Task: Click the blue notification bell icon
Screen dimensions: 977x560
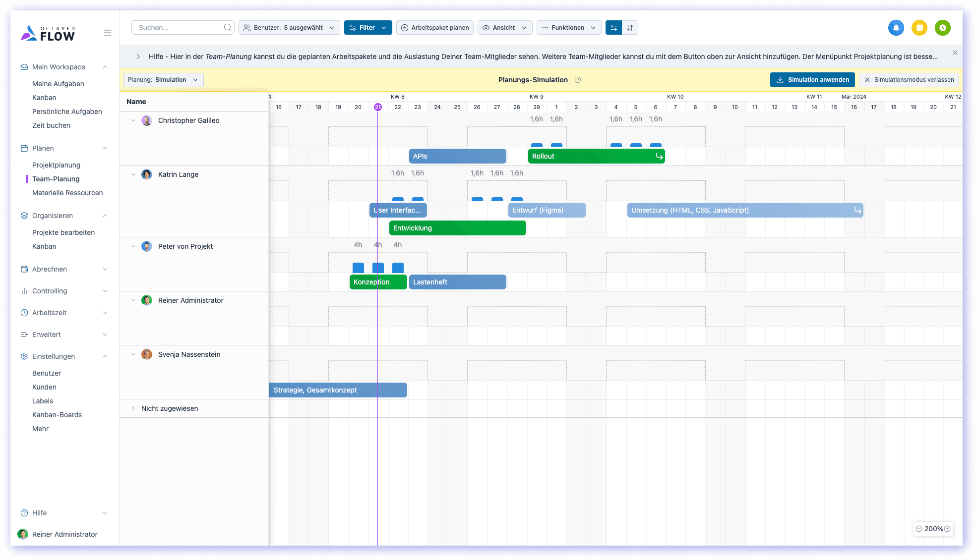Action: pyautogui.click(x=896, y=28)
